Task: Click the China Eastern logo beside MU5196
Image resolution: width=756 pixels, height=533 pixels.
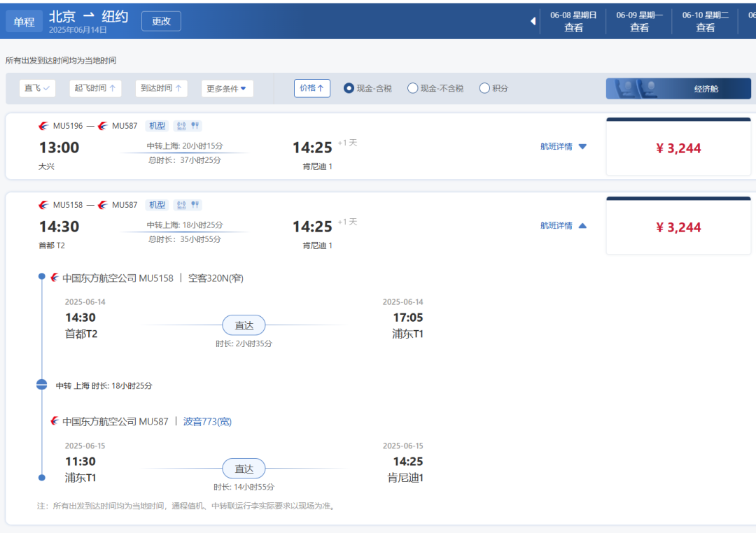Action: [x=44, y=126]
